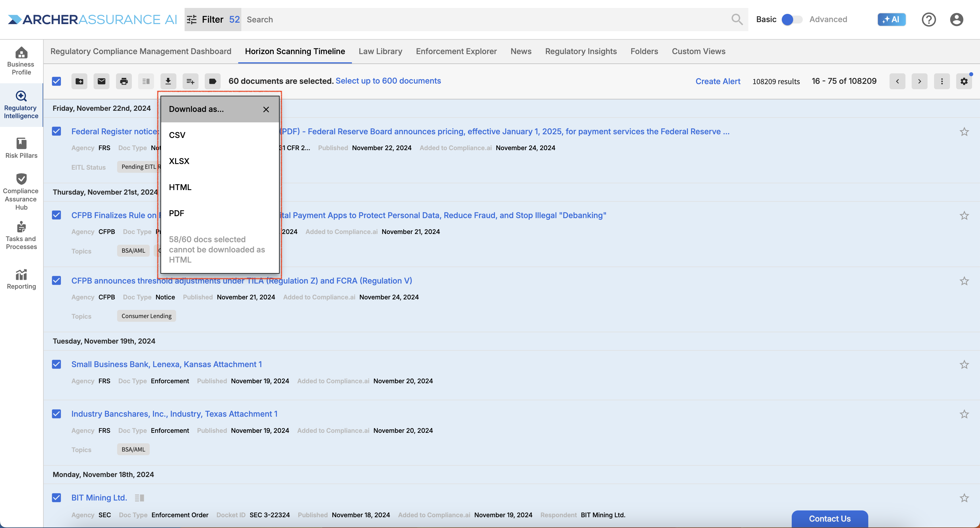This screenshot has width=980, height=528.
Task: Open the Reporting sidebar section
Action: click(21, 279)
